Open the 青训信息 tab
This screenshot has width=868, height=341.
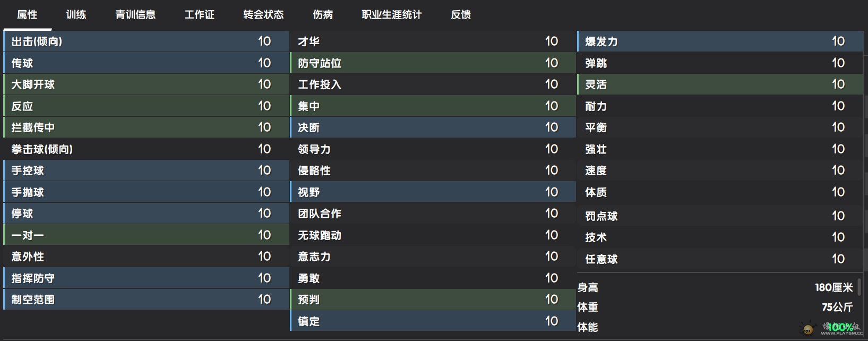point(135,15)
